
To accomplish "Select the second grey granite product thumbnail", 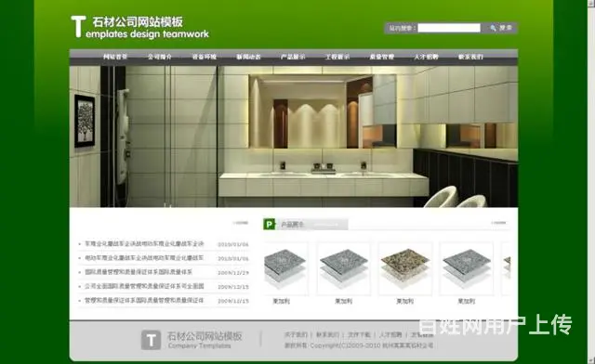I will click(344, 268).
